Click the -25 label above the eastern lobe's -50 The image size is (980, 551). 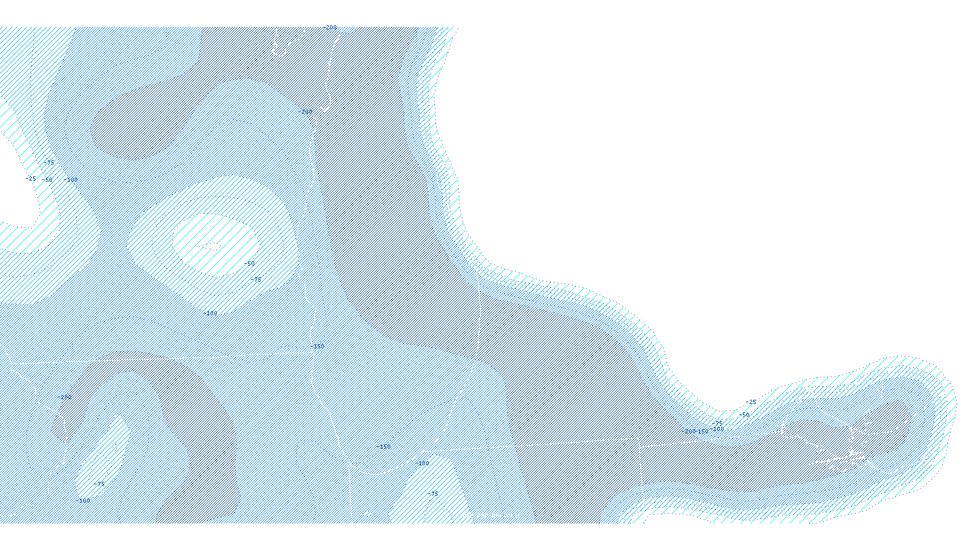(751, 402)
